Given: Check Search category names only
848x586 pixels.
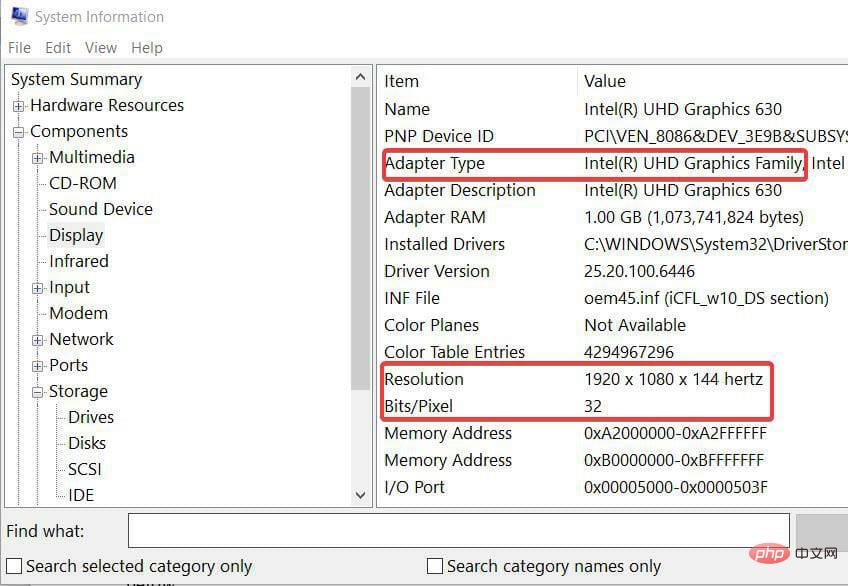Looking at the screenshot, I should 435,566.
